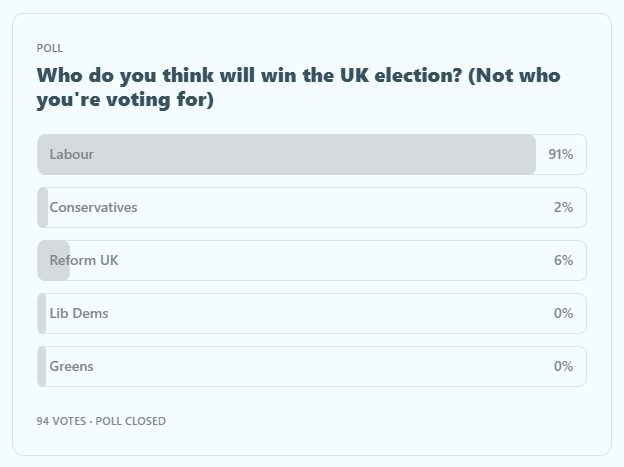Click the 91% result for Labour
This screenshot has width=624, height=467.
[560, 155]
